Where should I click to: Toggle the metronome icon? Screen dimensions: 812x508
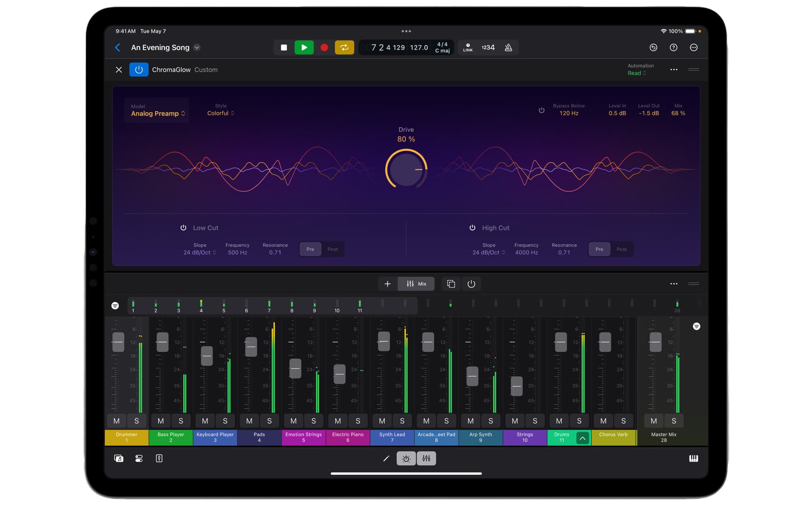click(x=508, y=48)
